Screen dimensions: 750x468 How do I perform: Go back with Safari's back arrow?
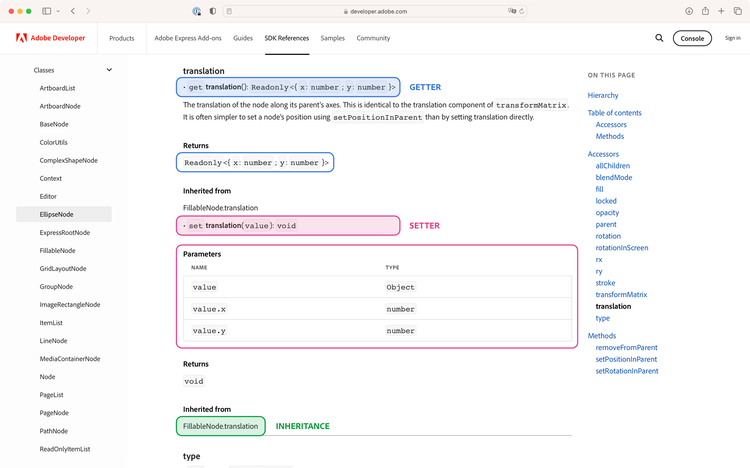73,11
